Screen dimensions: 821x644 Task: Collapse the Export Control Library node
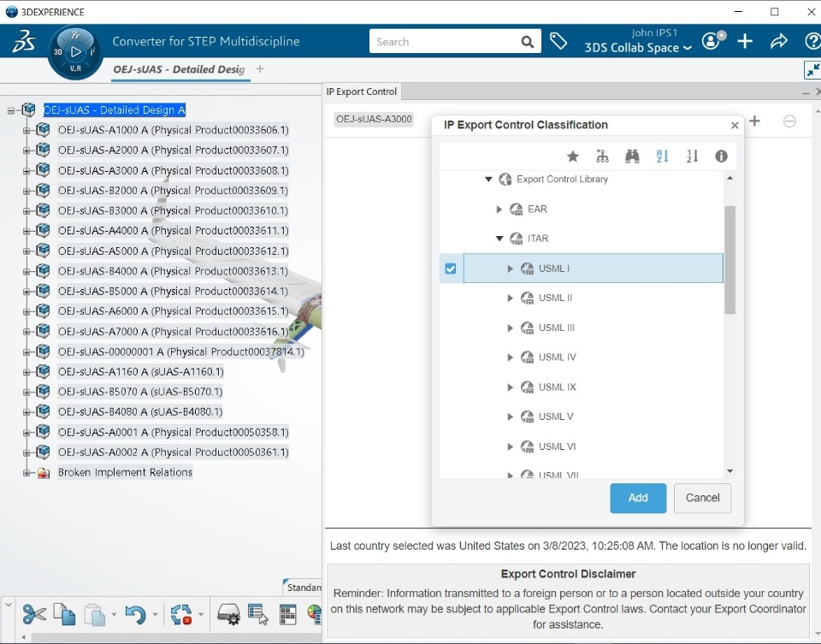pos(488,179)
